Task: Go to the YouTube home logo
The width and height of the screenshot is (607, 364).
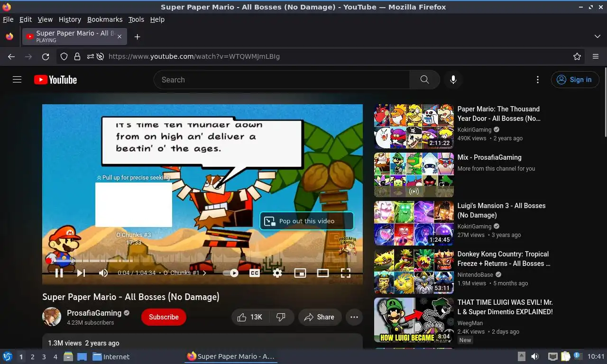Action: pyautogui.click(x=55, y=80)
